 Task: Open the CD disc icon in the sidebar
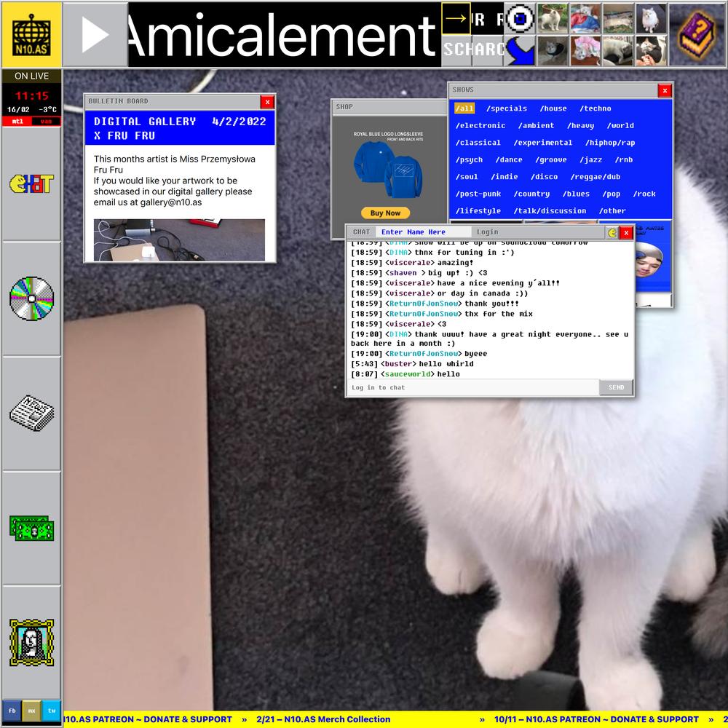[31, 298]
